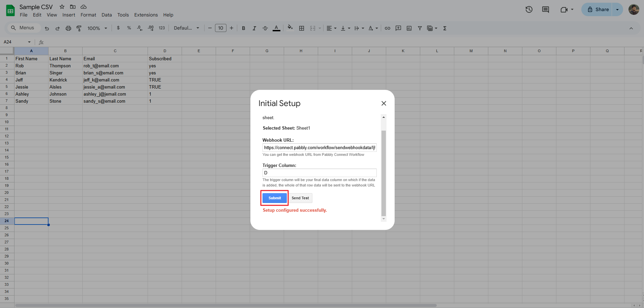644x308 pixels.
Task: Toggle strikethrough formatting
Action: (265, 28)
